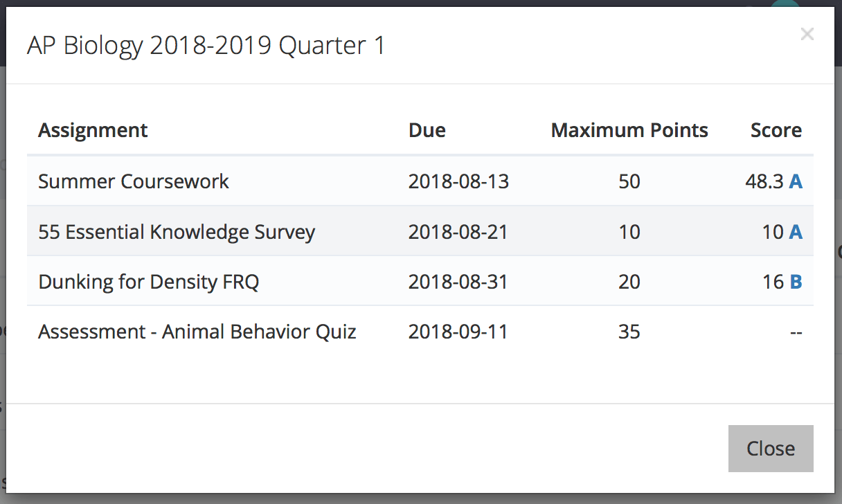Image resolution: width=842 pixels, height=504 pixels.
Task: Select the missing score dashes for the quiz
Action: coord(796,332)
